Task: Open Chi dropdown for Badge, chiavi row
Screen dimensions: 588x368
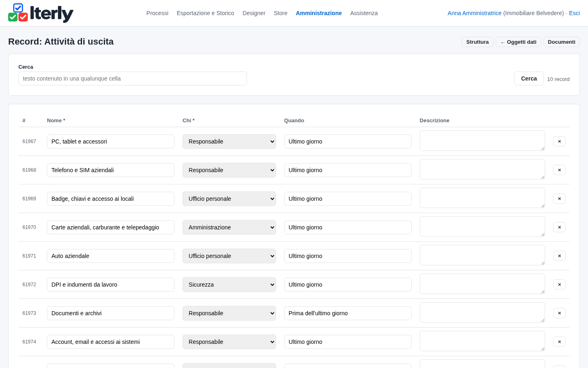Action: (x=229, y=199)
